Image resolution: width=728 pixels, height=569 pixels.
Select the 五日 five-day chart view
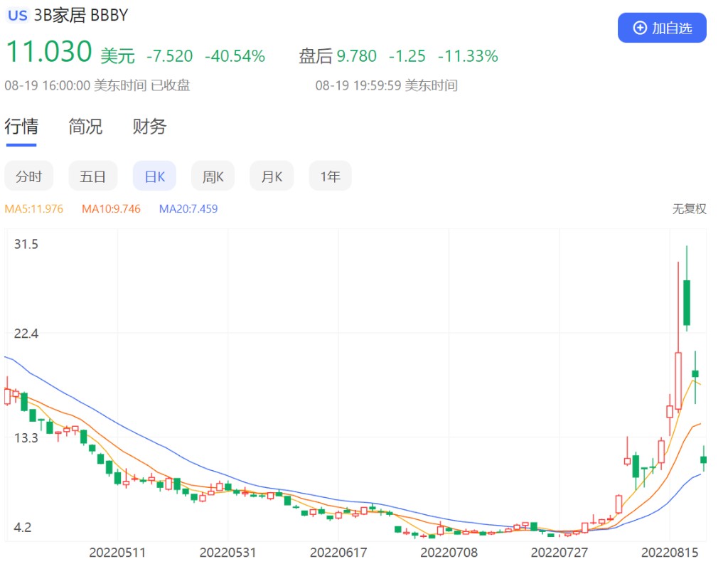click(x=92, y=176)
